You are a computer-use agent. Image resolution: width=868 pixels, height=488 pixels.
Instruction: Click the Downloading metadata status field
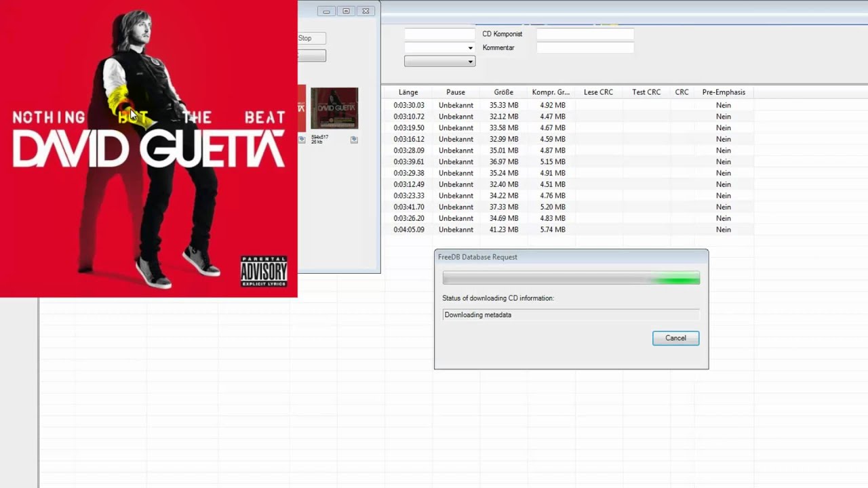[571, 315]
